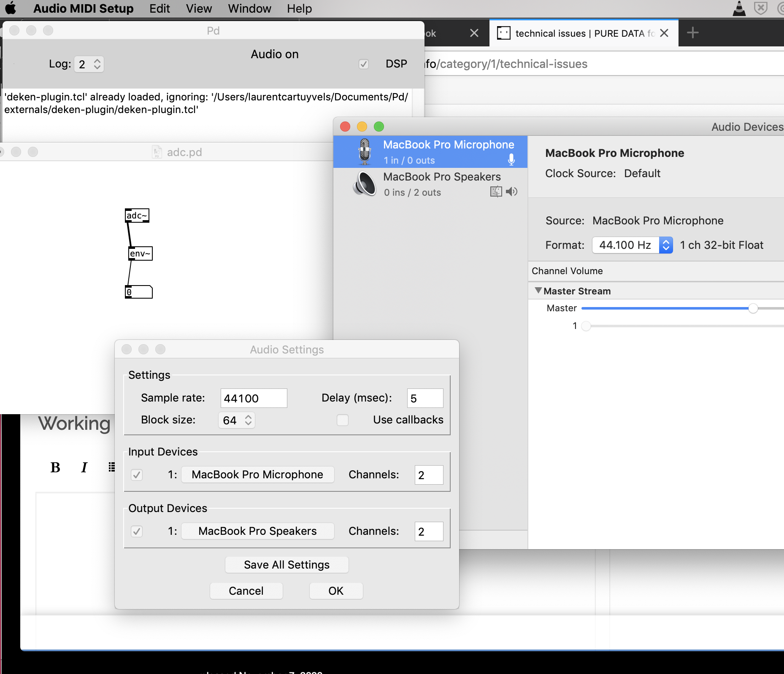Open the Edit menu
This screenshot has height=674, width=784.
click(160, 8)
